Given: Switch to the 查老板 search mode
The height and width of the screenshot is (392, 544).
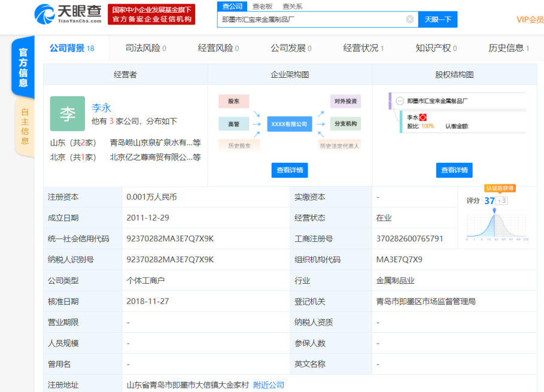Looking at the screenshot, I should pos(262,6).
